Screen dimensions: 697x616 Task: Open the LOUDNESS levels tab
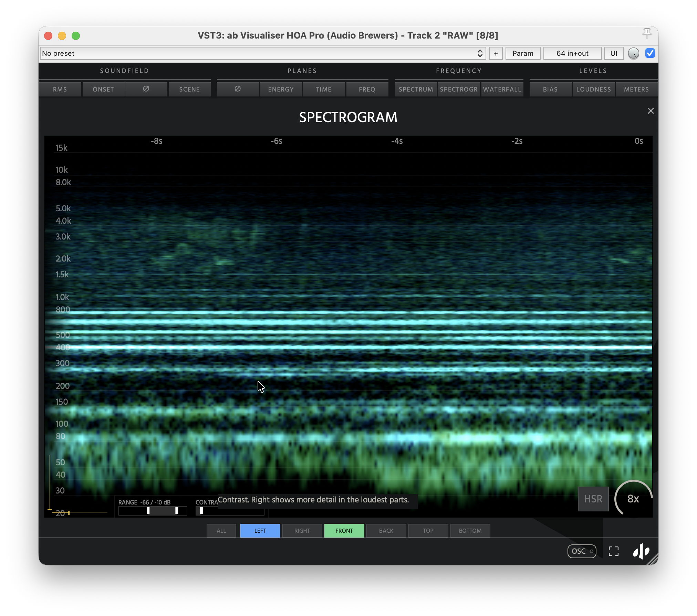pyautogui.click(x=594, y=89)
